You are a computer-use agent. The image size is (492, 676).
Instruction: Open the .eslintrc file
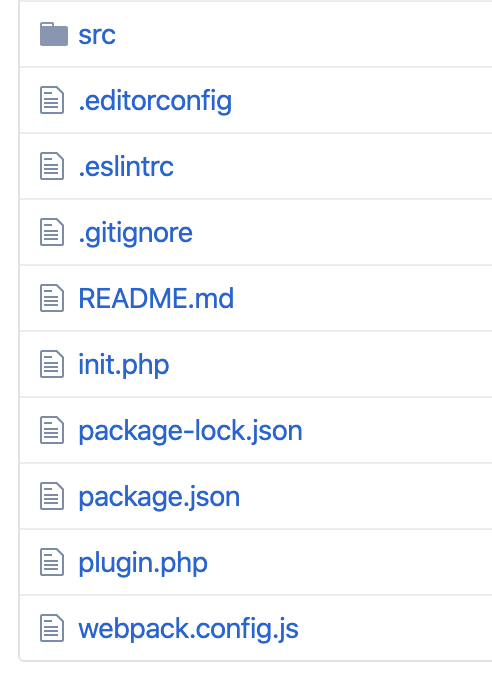pyautogui.click(x=126, y=166)
